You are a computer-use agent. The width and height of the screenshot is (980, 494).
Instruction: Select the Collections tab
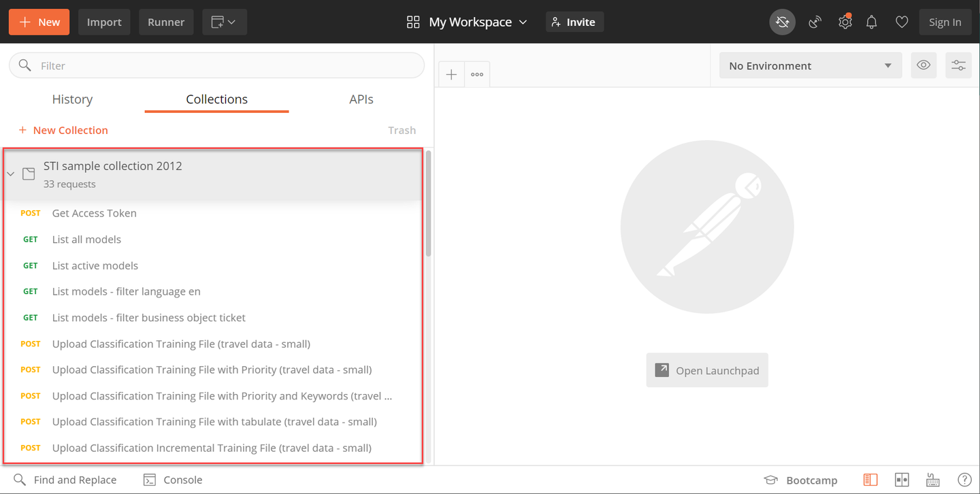[x=216, y=99]
